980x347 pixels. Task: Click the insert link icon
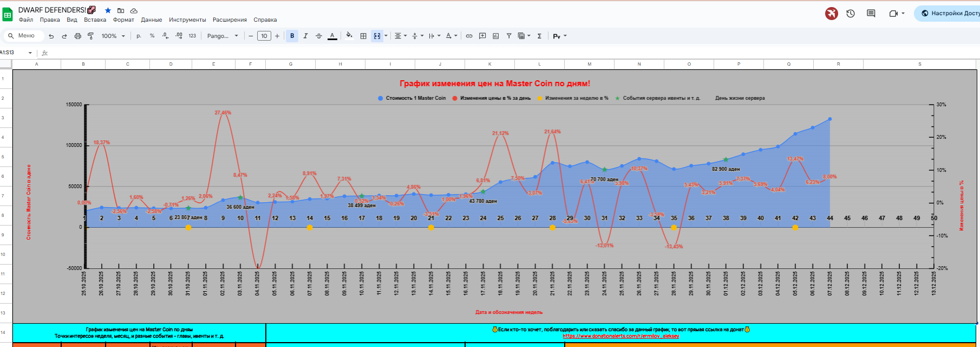tap(469, 36)
